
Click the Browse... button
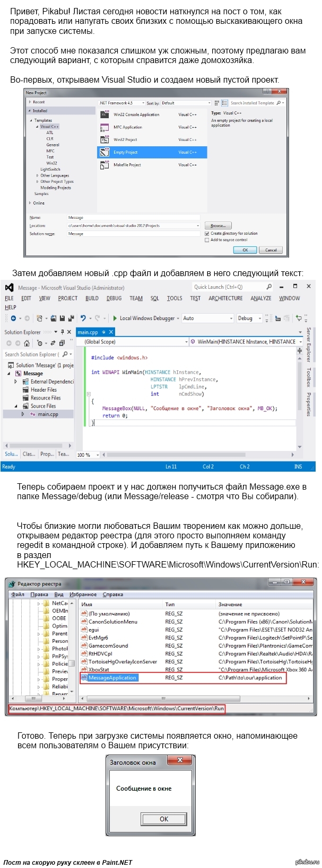point(218,226)
